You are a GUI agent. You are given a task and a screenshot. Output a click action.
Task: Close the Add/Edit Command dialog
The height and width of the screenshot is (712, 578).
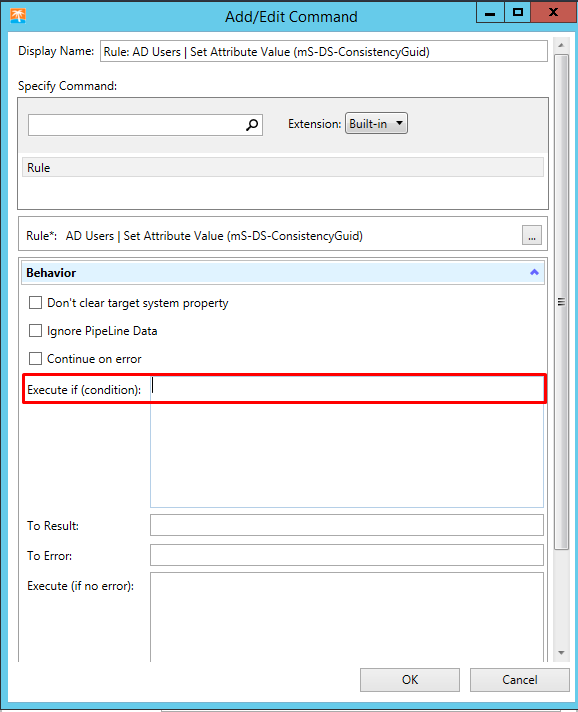pyautogui.click(x=553, y=12)
